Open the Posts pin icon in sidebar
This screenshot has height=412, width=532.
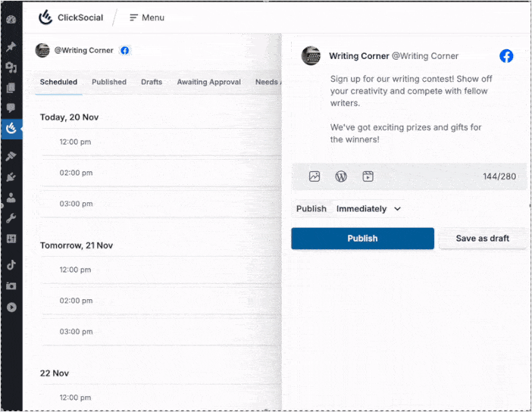[x=11, y=47]
